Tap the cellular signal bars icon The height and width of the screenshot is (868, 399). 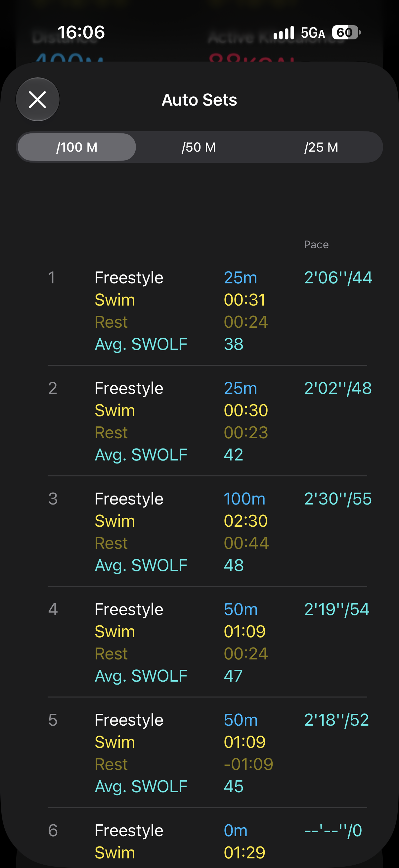click(x=284, y=33)
